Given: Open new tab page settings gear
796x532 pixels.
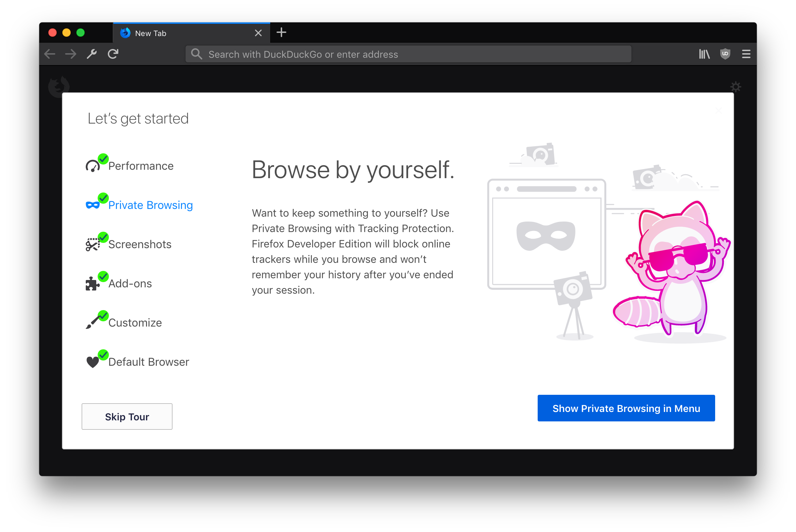Looking at the screenshot, I should 735,87.
